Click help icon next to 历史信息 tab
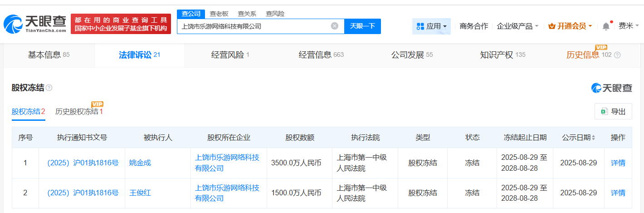Viewport: 644px width, 213px height. pos(617,55)
